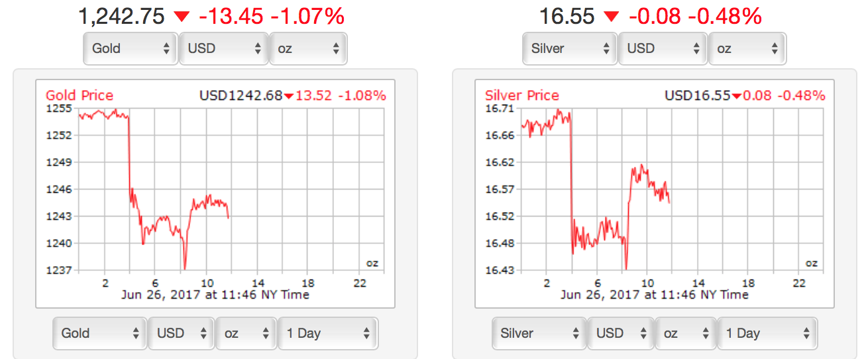Open the oz unit selector below the silver chart
Image resolution: width=868 pixels, height=359 pixels.
(686, 333)
